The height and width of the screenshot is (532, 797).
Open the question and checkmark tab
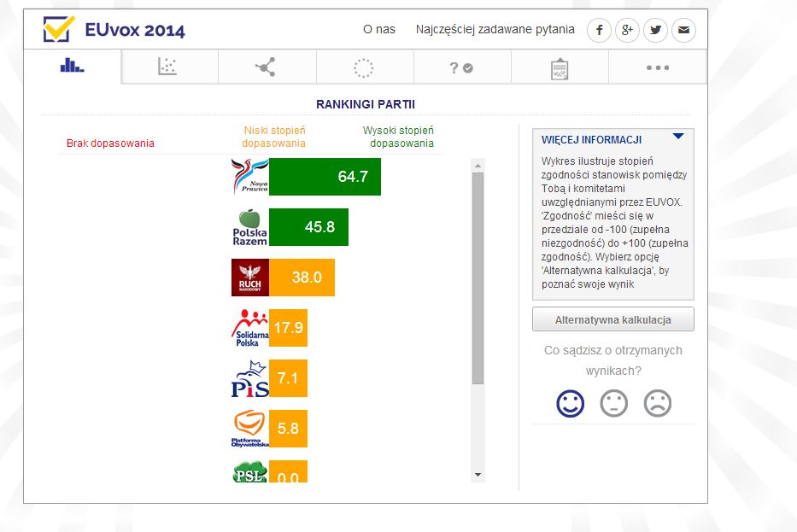pyautogui.click(x=462, y=67)
